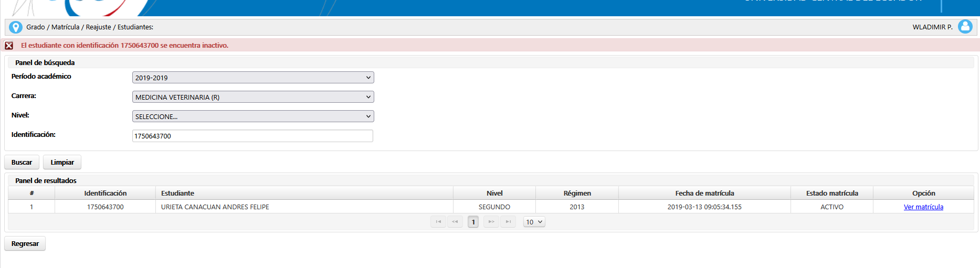Open rows-per-page dropdown showing 10
The height and width of the screenshot is (268, 980).
534,222
